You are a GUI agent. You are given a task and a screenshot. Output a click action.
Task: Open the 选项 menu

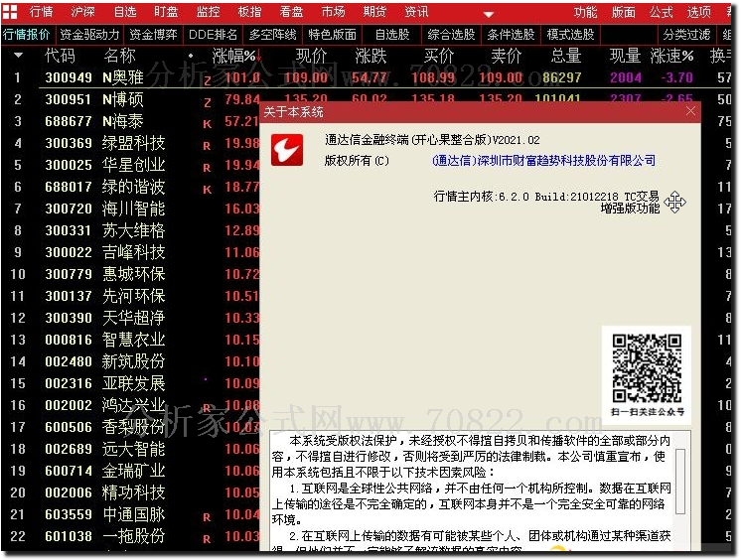click(x=698, y=12)
